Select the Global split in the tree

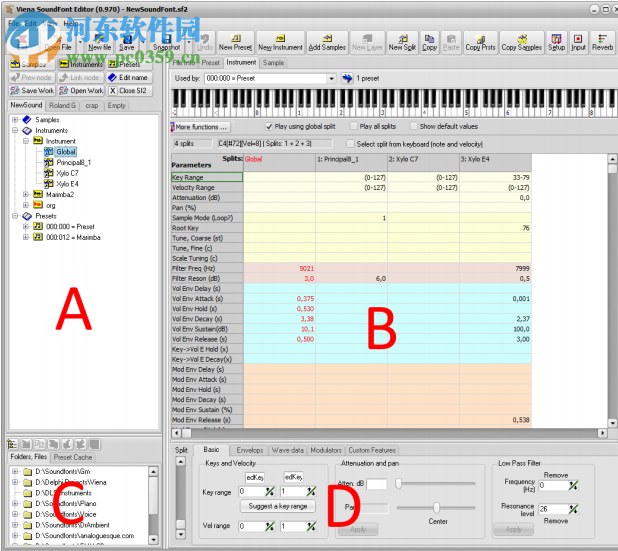click(x=65, y=152)
